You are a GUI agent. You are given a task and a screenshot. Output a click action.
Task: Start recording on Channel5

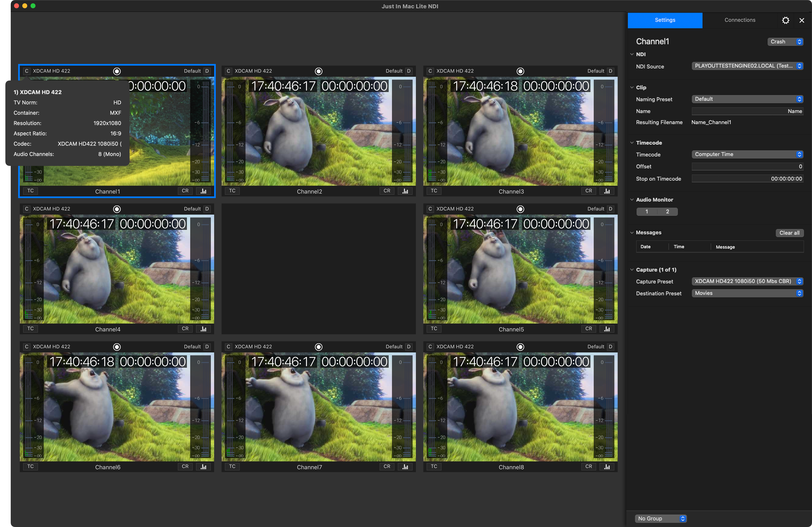tap(520, 209)
